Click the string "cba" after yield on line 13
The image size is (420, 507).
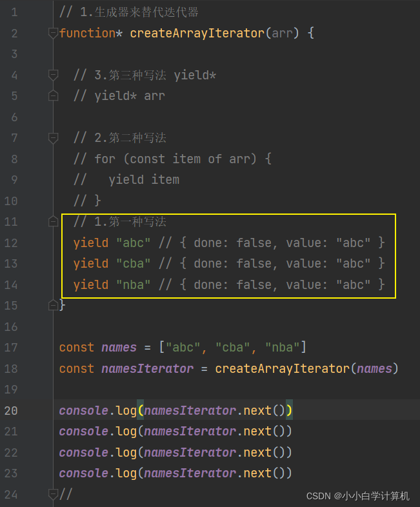pos(133,264)
